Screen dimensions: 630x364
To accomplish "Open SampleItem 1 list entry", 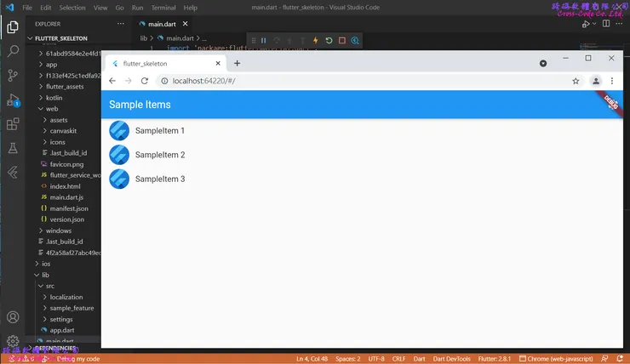I will tap(362, 130).
